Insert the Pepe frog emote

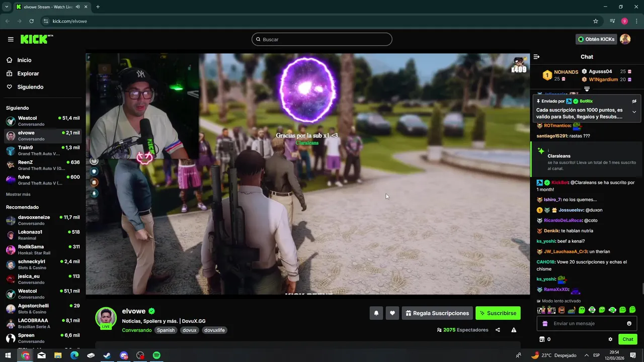click(572, 310)
